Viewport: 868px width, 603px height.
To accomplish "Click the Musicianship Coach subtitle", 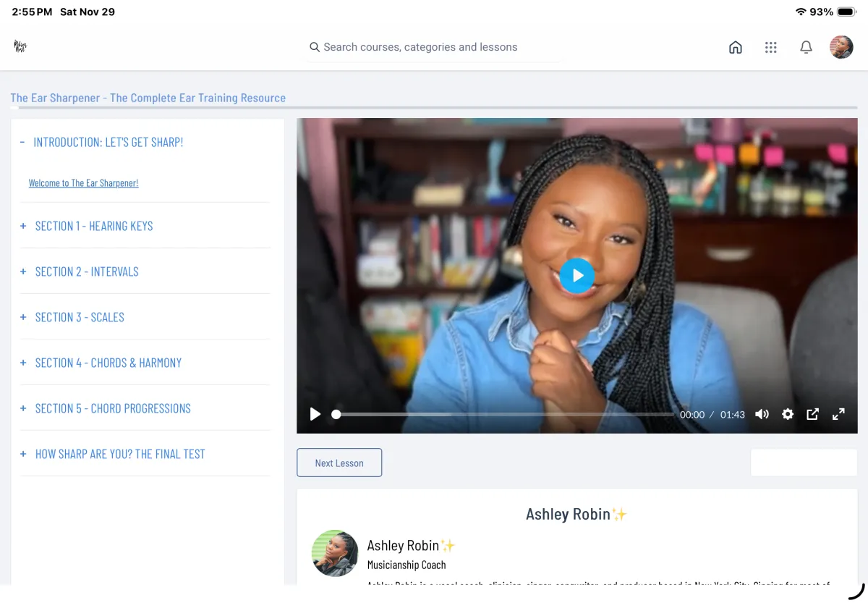I will pos(407,565).
